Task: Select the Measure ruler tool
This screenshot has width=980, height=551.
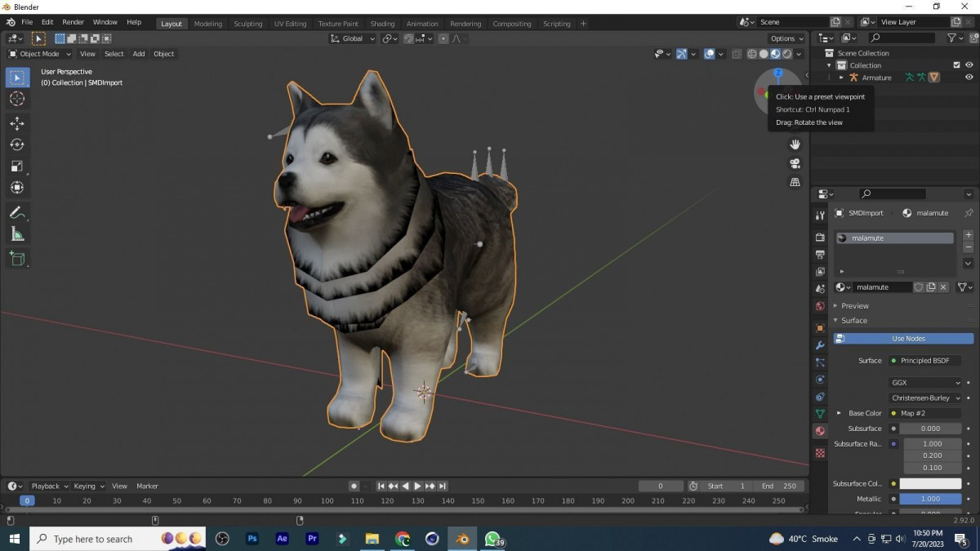Action: 17,234
